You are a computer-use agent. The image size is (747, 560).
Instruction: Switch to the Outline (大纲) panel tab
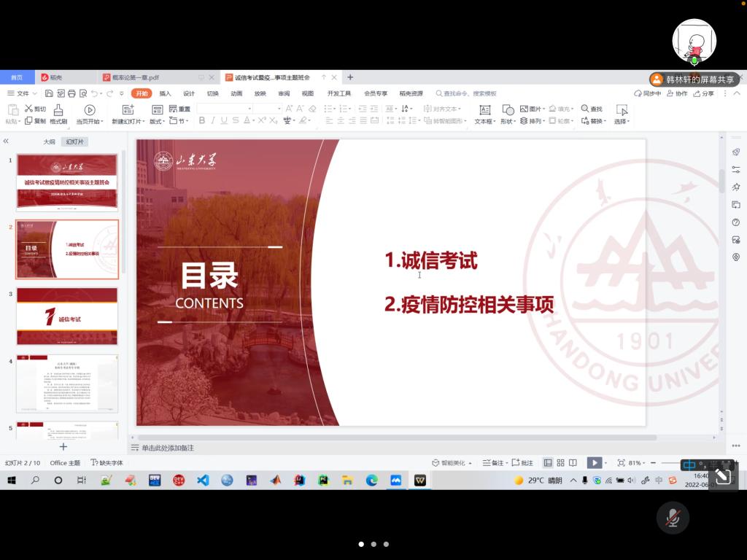(49, 142)
